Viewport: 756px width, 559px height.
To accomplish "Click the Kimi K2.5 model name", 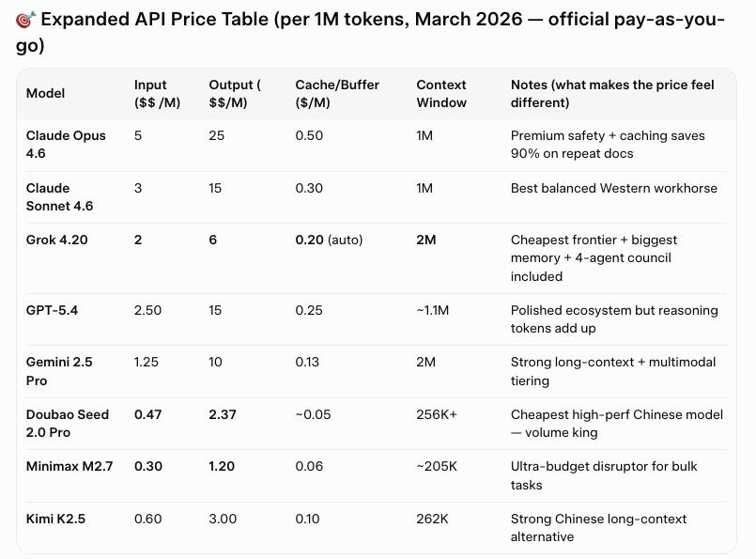I will coord(55,520).
